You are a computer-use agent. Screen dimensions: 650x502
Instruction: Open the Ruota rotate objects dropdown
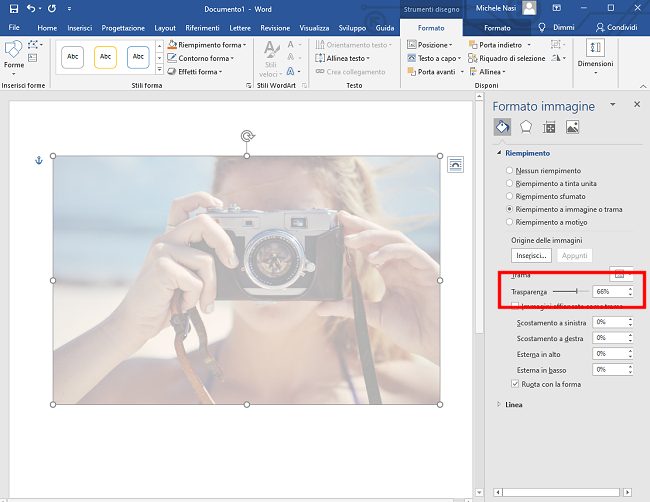[x=558, y=58]
